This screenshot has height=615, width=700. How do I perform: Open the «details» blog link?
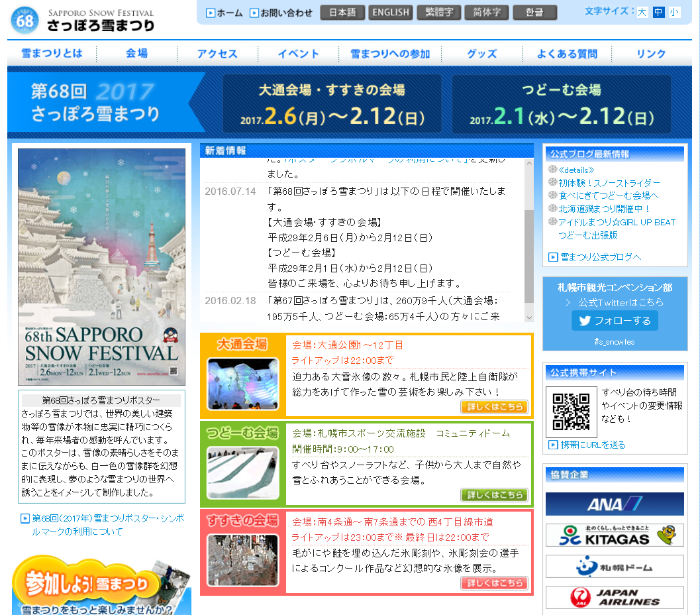[576, 170]
